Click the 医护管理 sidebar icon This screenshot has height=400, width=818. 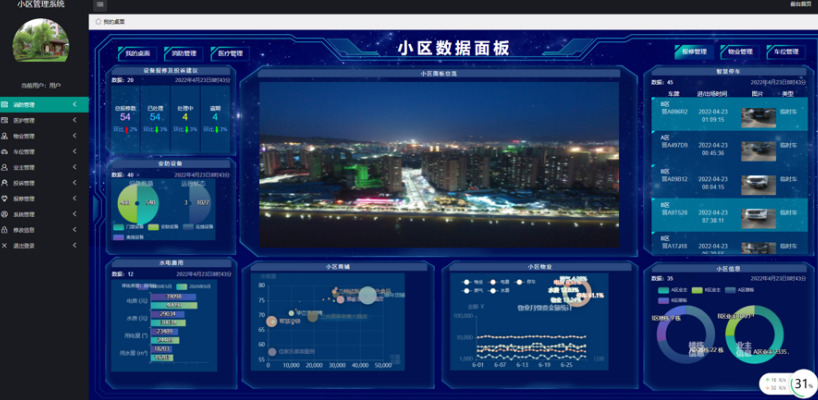(5, 120)
